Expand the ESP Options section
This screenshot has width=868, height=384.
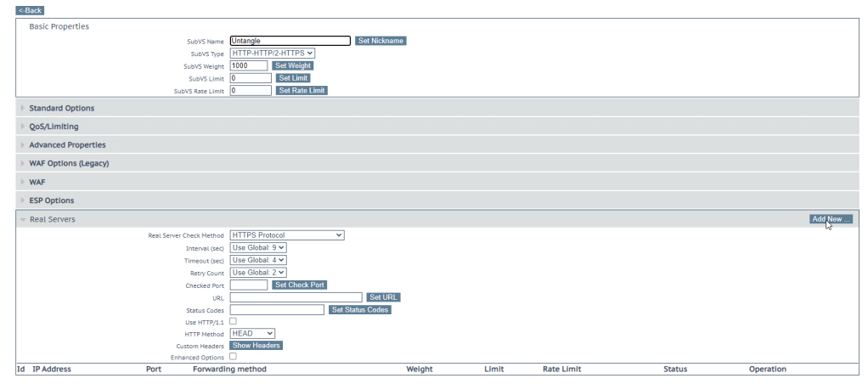click(x=52, y=200)
